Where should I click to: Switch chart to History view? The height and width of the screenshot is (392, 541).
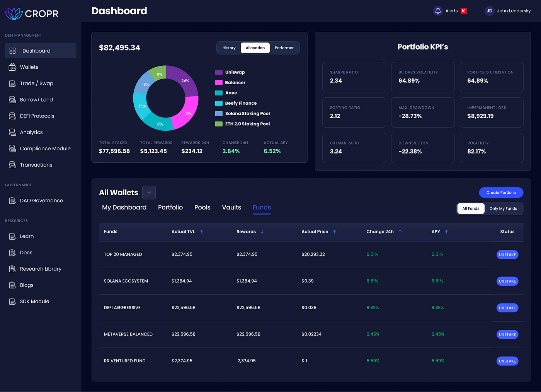click(229, 48)
